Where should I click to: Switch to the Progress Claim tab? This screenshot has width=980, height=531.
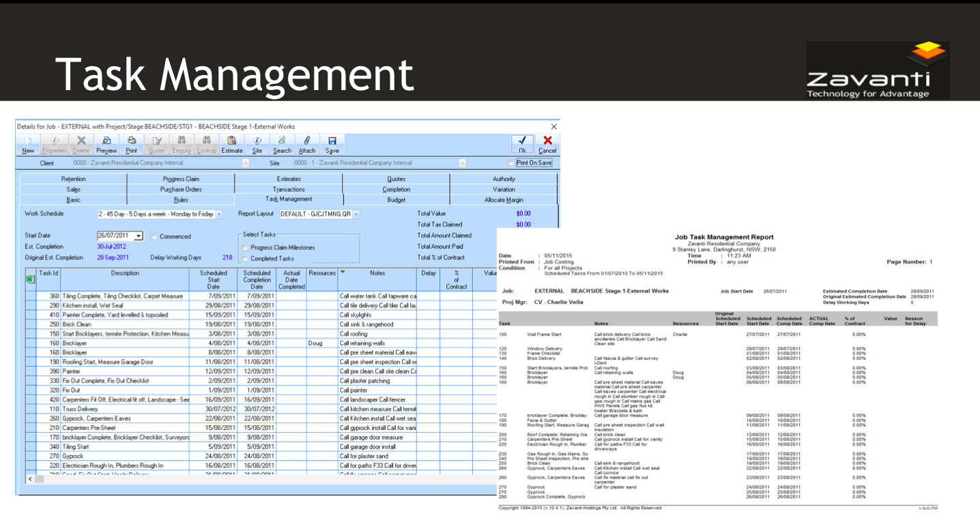point(181,179)
